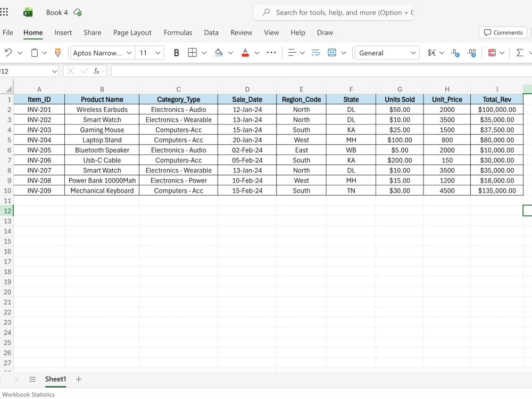Viewport: 532px width, 399px height.
Task: Click the Merge cells icon
Action: 332,53
